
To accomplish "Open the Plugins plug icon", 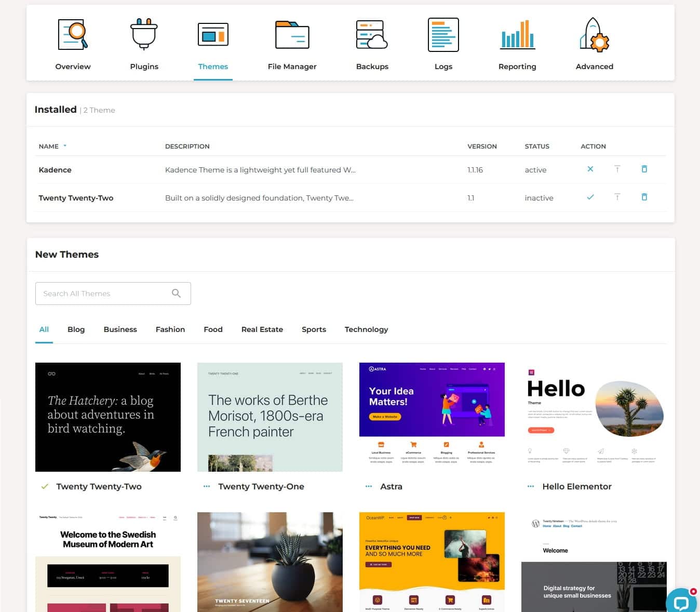I will click(x=144, y=34).
